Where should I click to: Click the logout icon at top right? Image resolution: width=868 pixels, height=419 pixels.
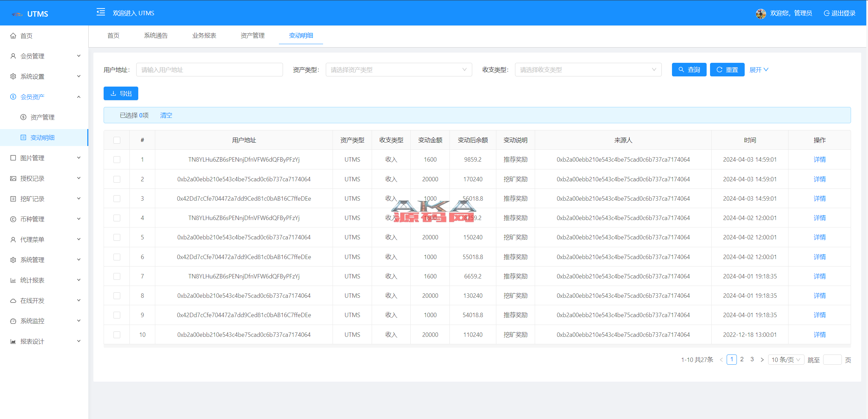827,13
